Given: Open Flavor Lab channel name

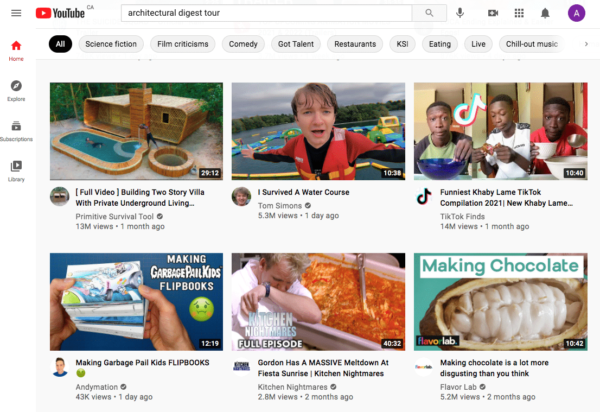Looking at the screenshot, I should (458, 387).
